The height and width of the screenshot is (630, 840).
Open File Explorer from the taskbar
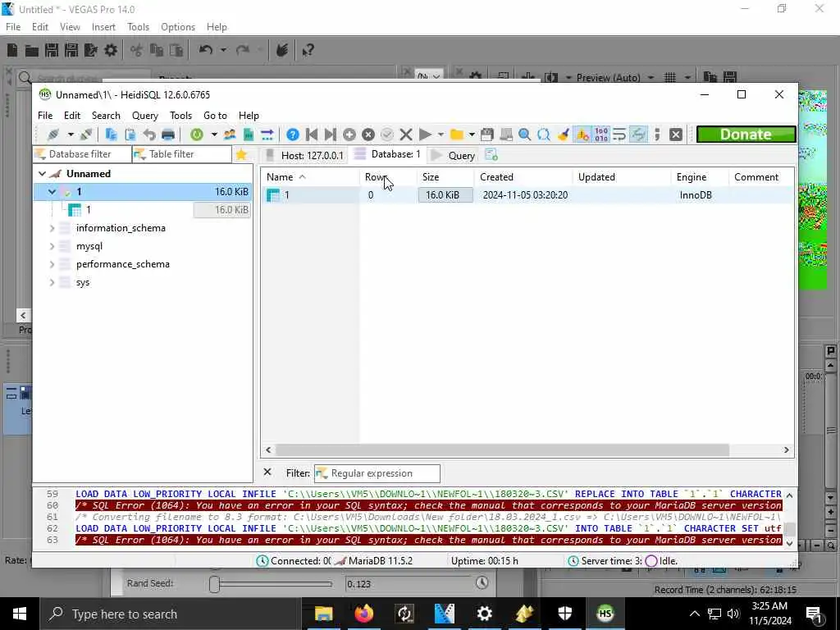pyautogui.click(x=323, y=614)
